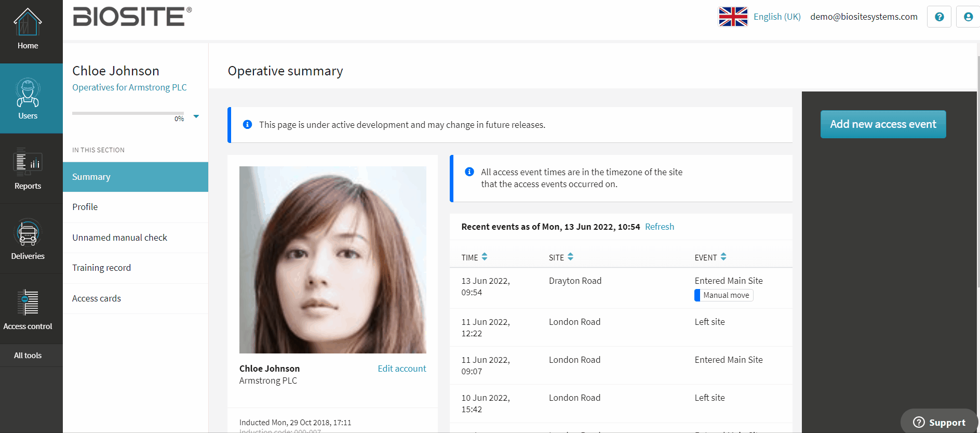This screenshot has width=980, height=433.
Task: Click the 10 Jun 2022, 15:42 time cell
Action: 486,403
